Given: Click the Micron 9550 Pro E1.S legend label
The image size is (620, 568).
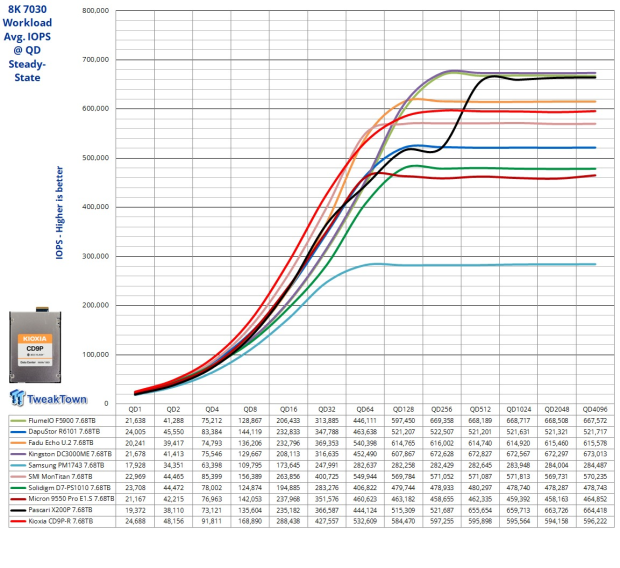Looking at the screenshot, I should click(71, 499).
